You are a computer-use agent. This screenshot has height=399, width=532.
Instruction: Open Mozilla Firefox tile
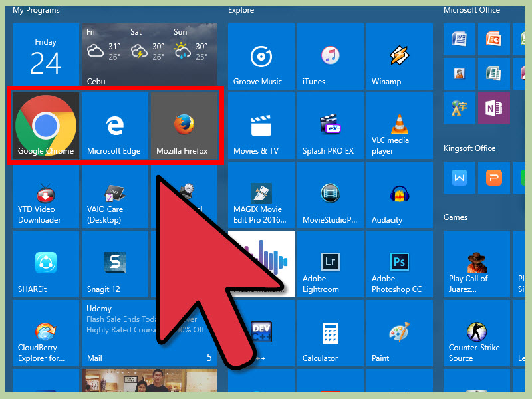point(184,126)
